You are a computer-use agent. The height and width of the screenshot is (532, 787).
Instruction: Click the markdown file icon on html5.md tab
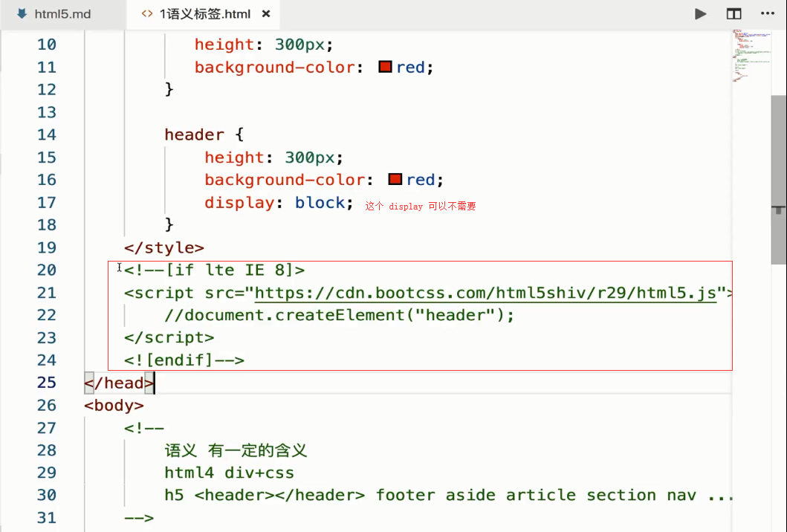coord(22,14)
